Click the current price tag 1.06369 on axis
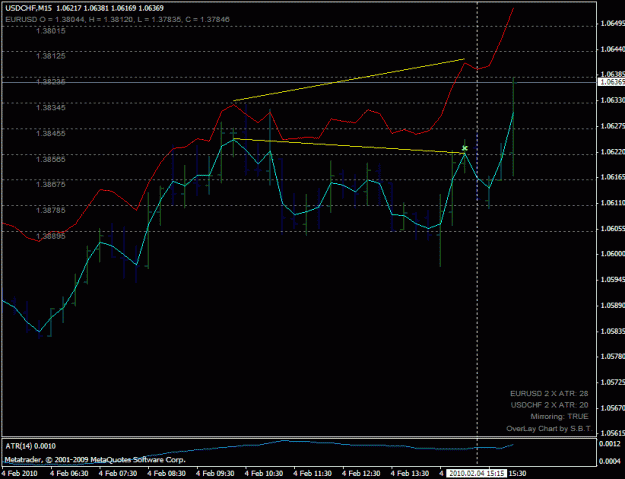625x479 pixels. tap(612, 82)
